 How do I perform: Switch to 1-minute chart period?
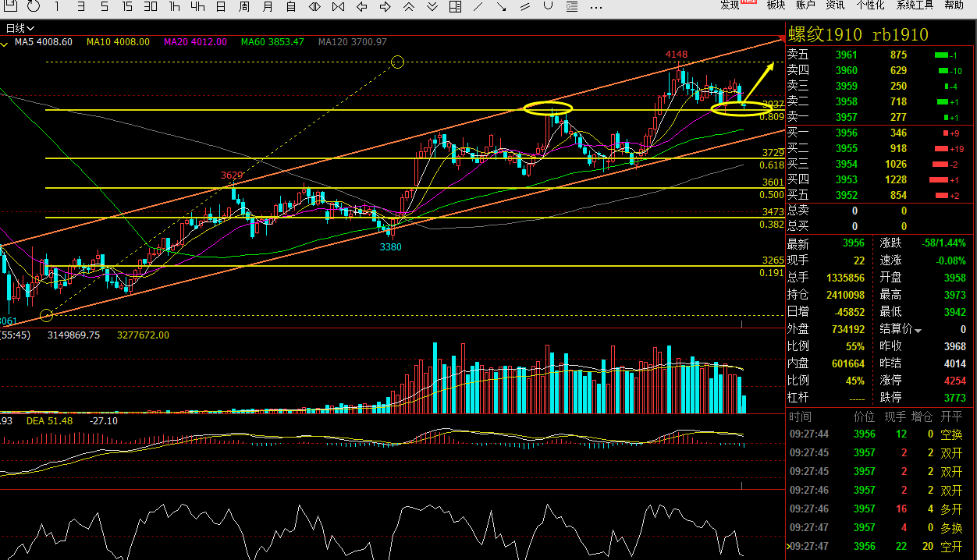pos(57,6)
